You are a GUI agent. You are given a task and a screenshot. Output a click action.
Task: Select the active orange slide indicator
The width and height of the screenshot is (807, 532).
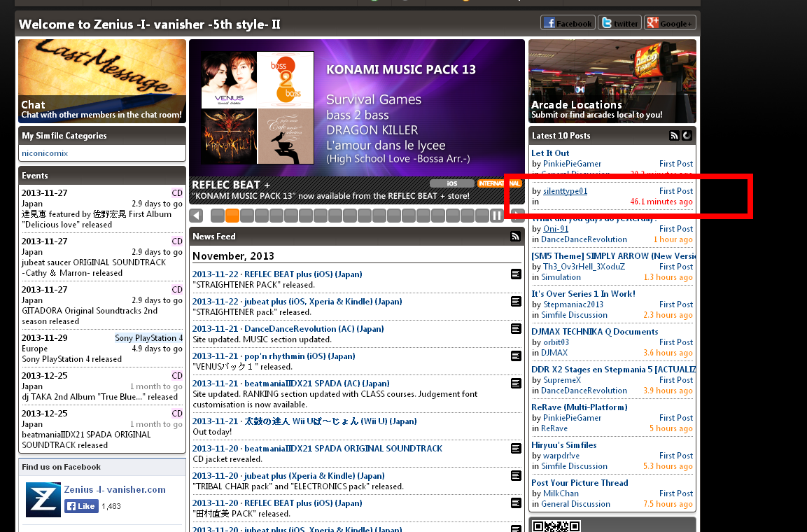coord(232,216)
